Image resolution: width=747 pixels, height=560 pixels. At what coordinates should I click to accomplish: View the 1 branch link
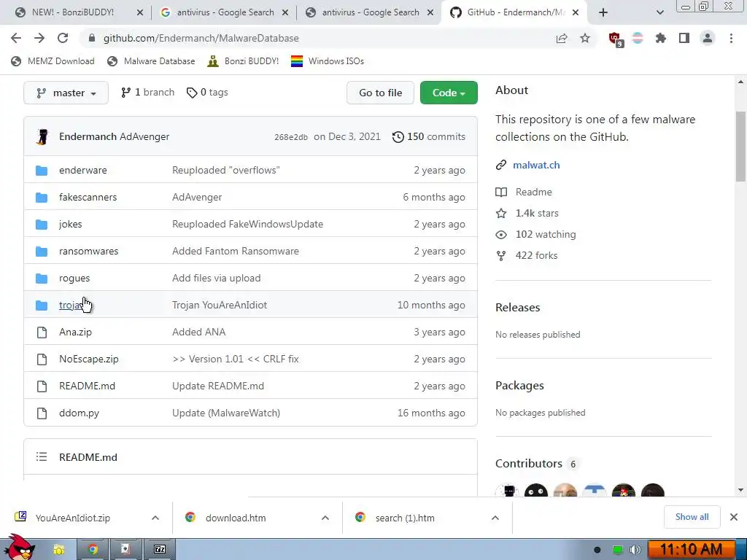(x=148, y=93)
